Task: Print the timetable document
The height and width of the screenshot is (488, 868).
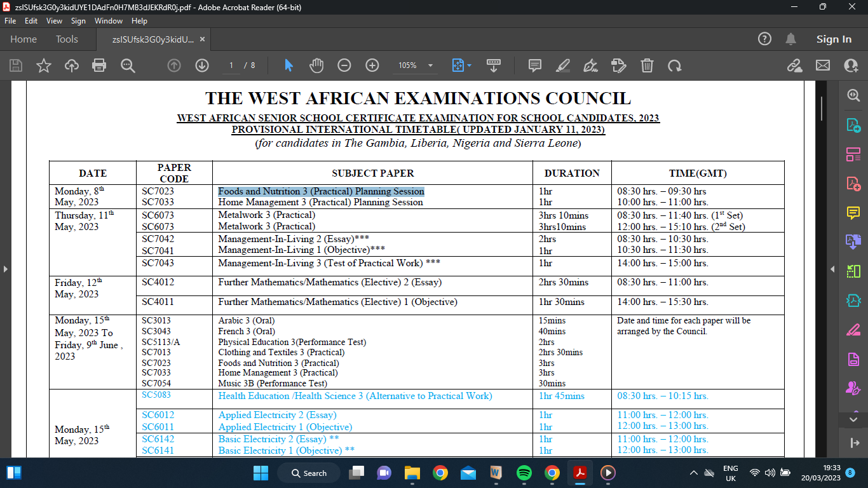Action: click(98, 65)
